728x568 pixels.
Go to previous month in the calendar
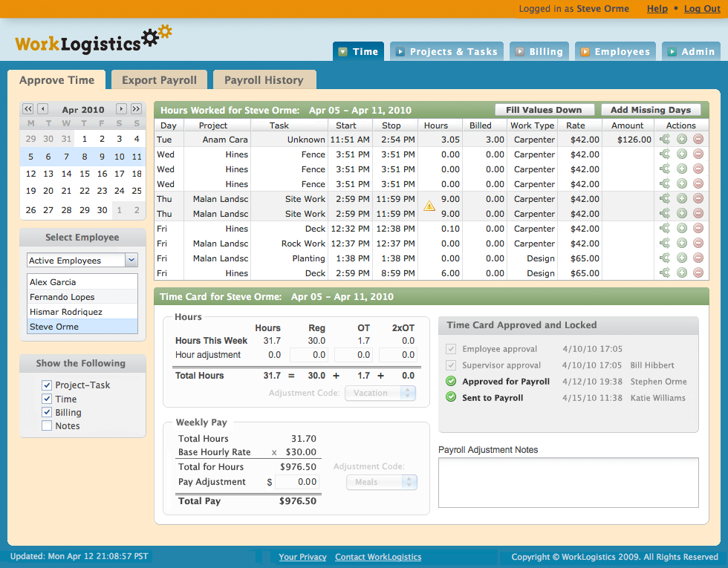pos(43,108)
